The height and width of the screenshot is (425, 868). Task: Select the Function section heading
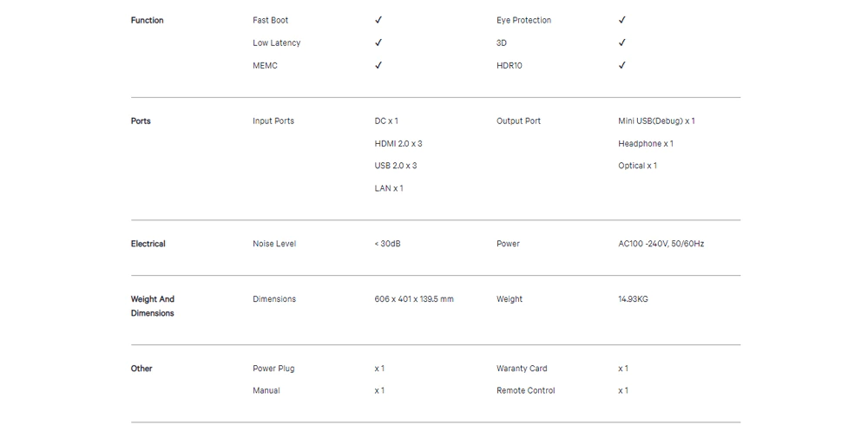(x=147, y=20)
